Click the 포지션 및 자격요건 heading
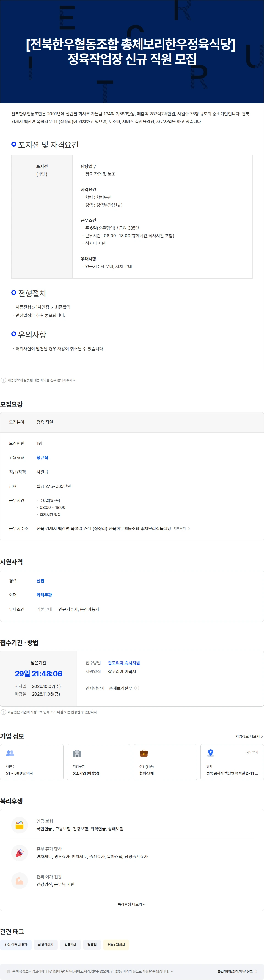Image resolution: width=264 pixels, height=980 pixels. tap(48, 145)
